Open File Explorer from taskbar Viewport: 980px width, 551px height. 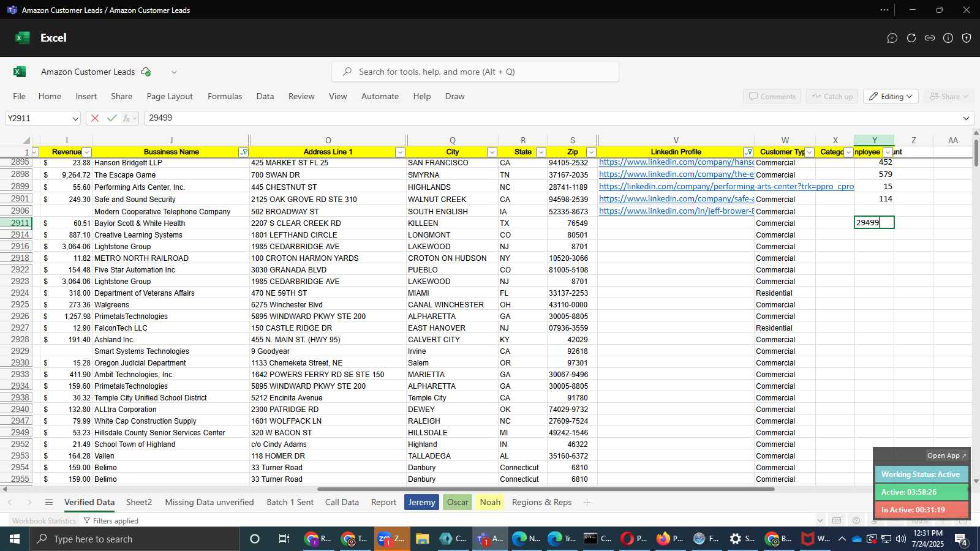[x=422, y=539]
